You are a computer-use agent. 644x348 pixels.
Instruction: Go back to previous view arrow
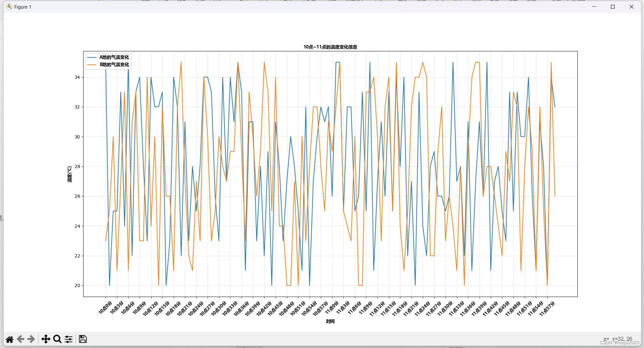click(21, 339)
